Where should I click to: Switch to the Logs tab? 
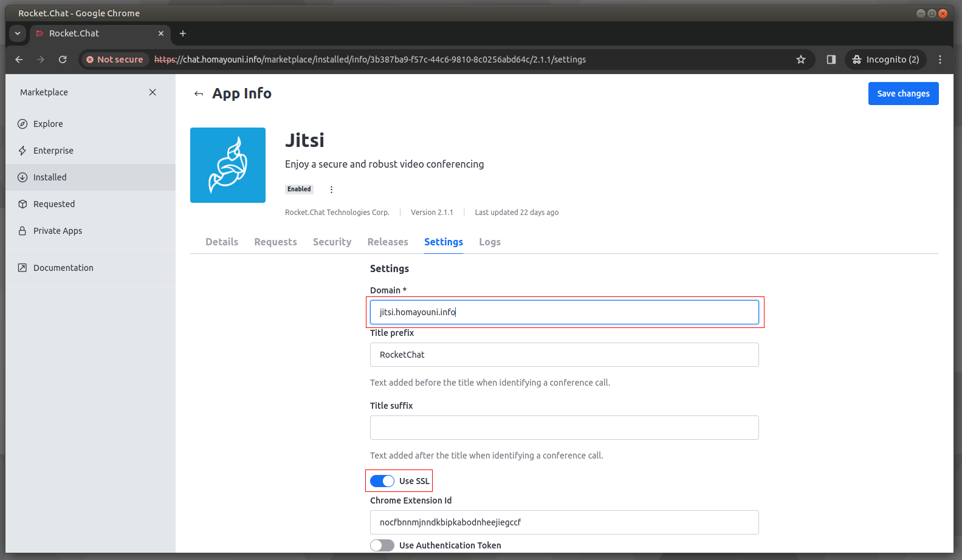pos(490,242)
